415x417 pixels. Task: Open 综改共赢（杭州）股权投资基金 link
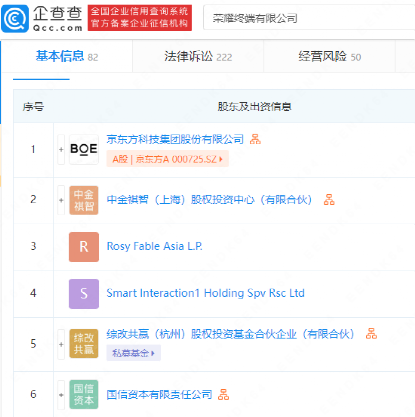tap(230, 334)
